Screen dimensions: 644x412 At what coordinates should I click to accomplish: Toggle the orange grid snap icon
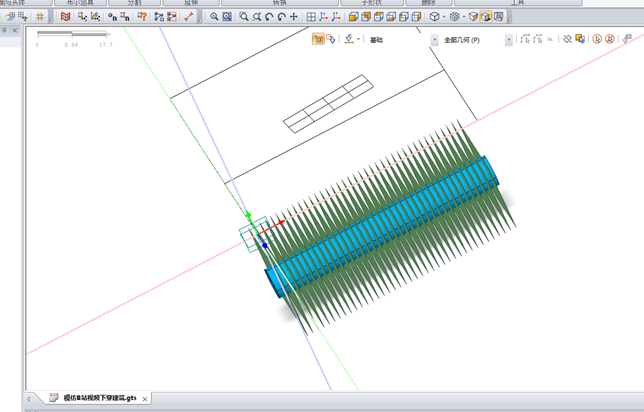tap(40, 17)
